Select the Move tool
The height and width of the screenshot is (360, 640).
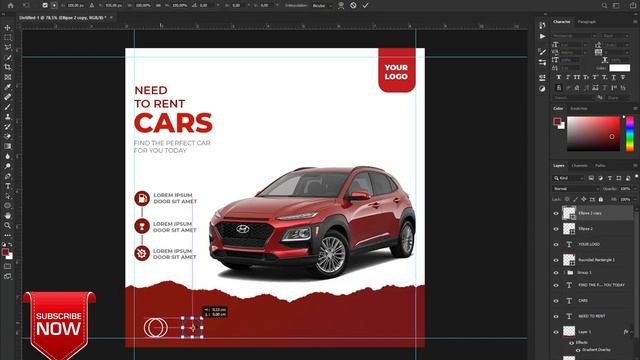(x=7, y=28)
